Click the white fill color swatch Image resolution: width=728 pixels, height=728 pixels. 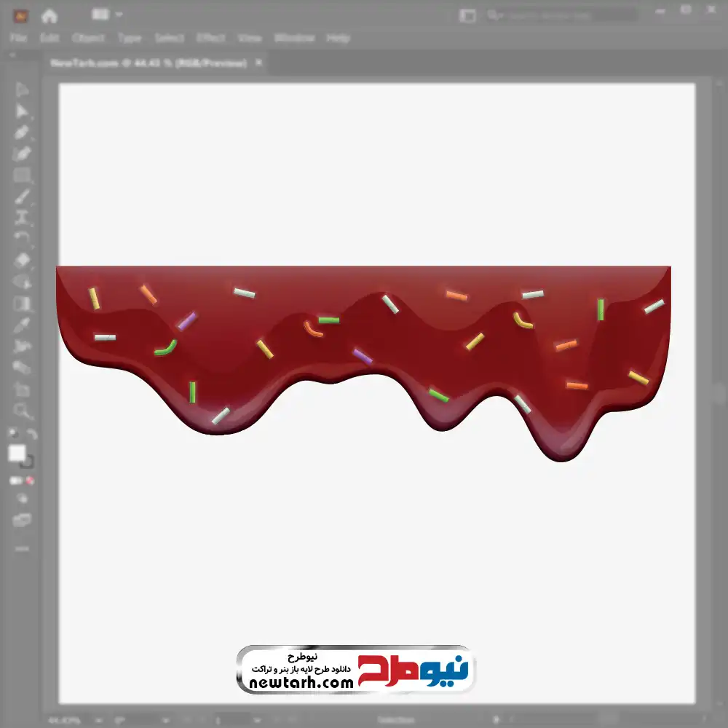pyautogui.click(x=17, y=454)
